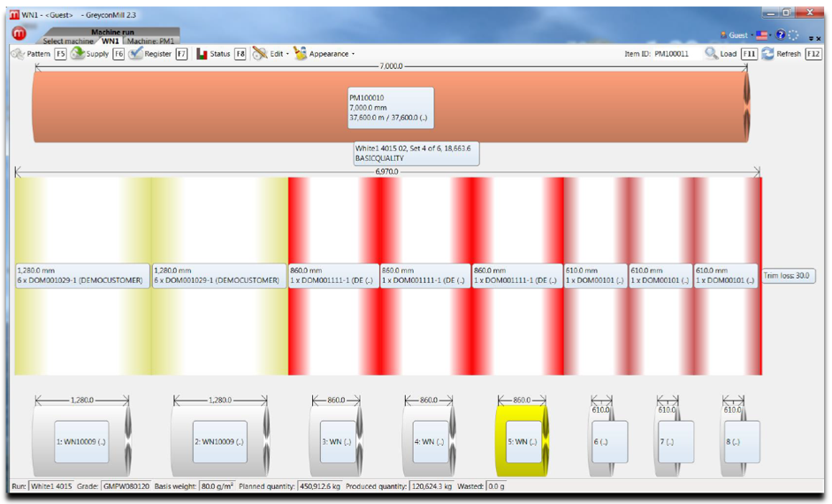Click the Trim loss: 30.0 label

(x=788, y=276)
